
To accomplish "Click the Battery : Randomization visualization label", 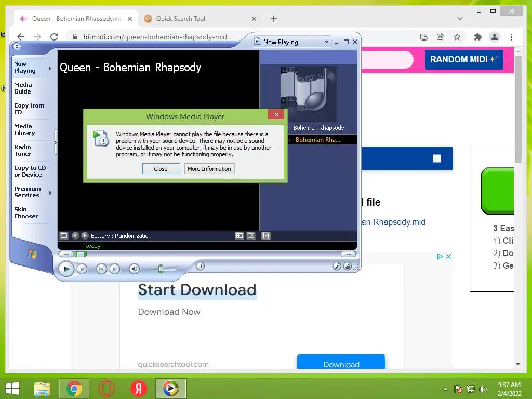I will pyautogui.click(x=121, y=236).
